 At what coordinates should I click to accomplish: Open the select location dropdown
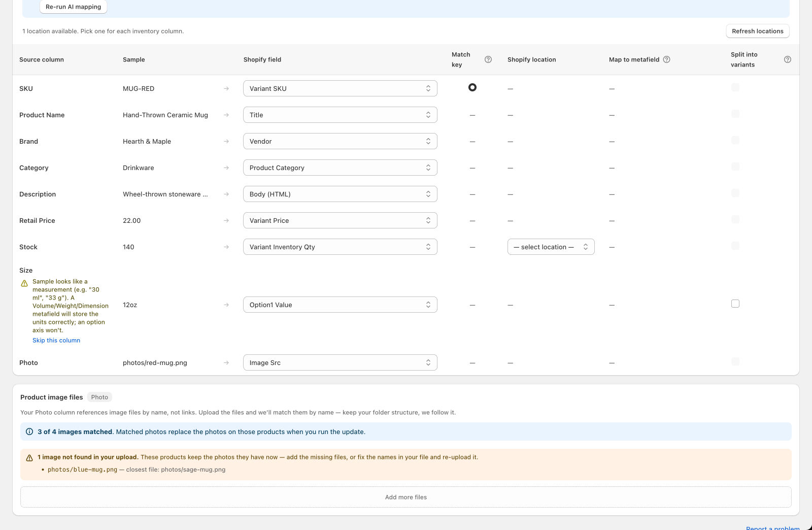tap(551, 247)
